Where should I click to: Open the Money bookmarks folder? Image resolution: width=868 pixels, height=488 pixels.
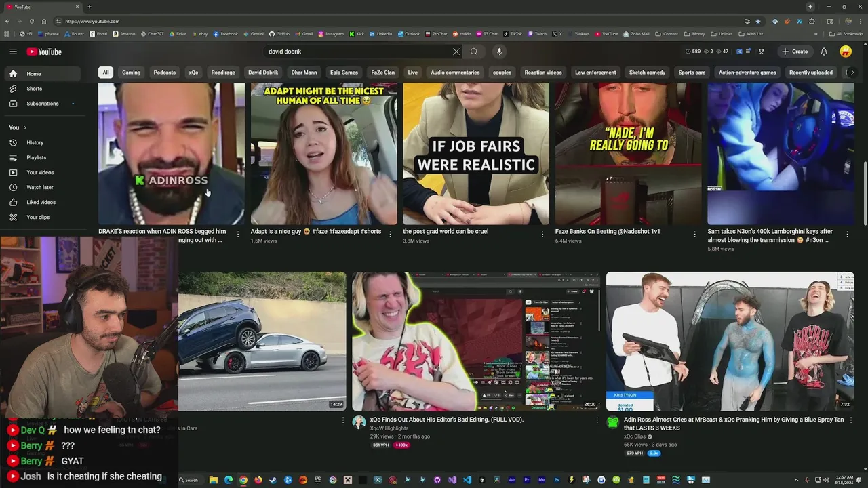tap(694, 34)
